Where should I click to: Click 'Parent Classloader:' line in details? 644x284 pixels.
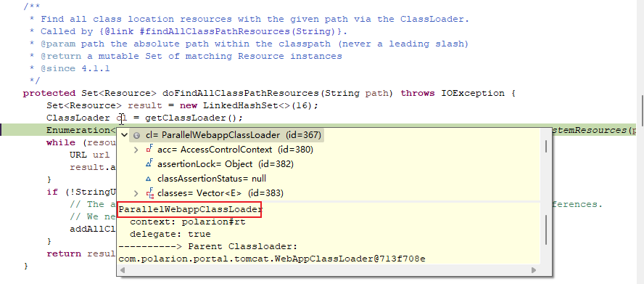[243, 246]
